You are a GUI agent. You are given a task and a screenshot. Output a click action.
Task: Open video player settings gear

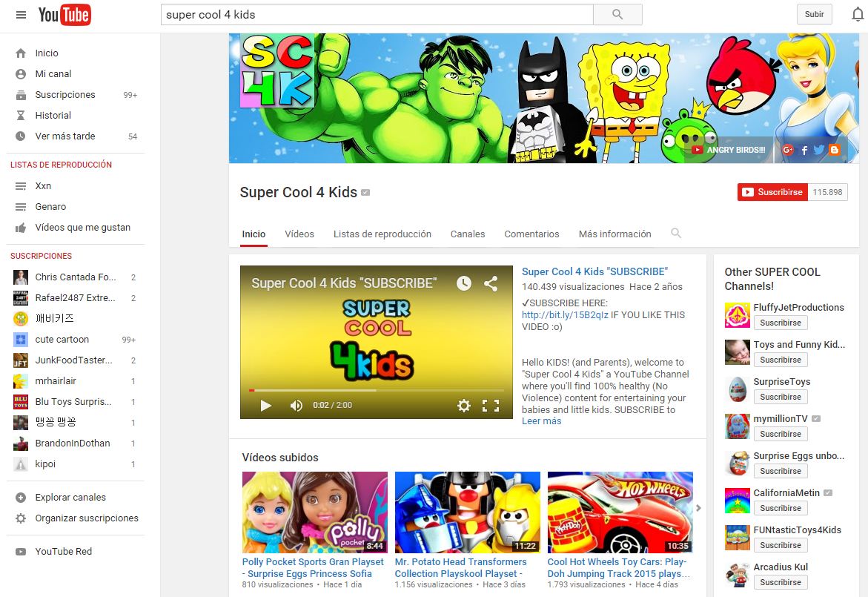click(x=464, y=406)
